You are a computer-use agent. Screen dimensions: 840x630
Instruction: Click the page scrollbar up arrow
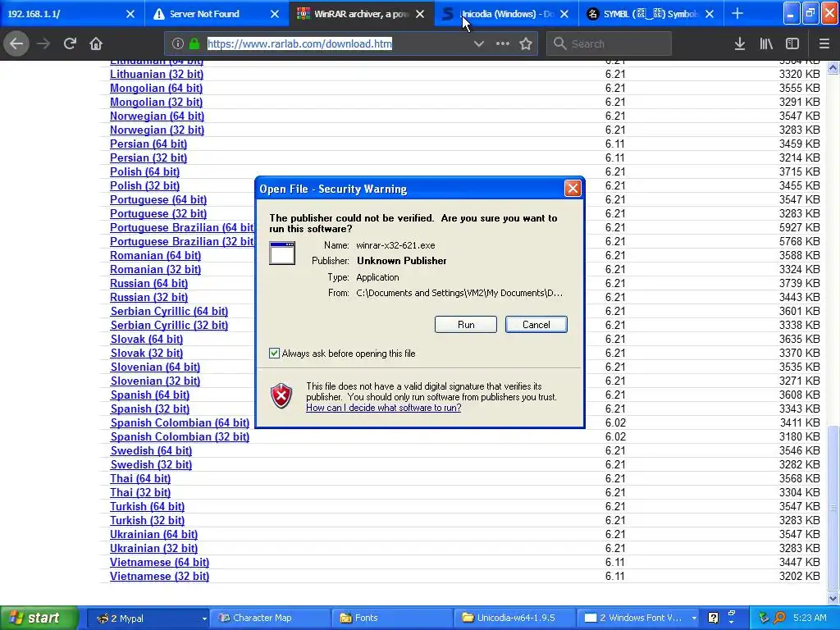(x=833, y=68)
